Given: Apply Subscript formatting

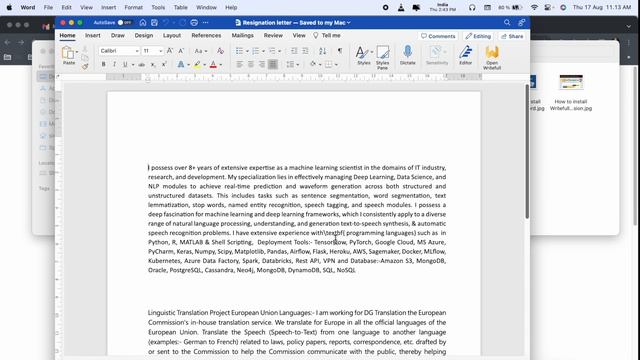Looking at the screenshot, I should point(153,64).
